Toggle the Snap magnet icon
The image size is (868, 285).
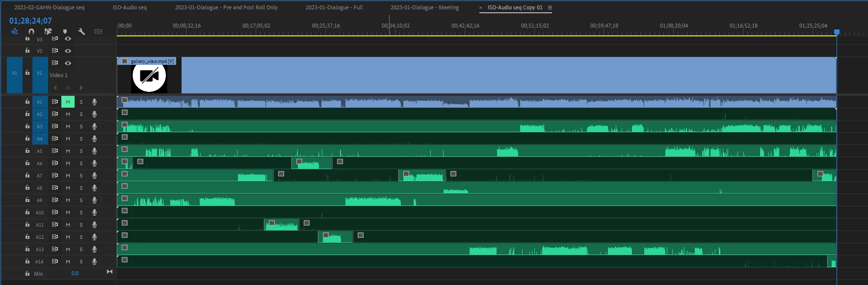coord(31,31)
